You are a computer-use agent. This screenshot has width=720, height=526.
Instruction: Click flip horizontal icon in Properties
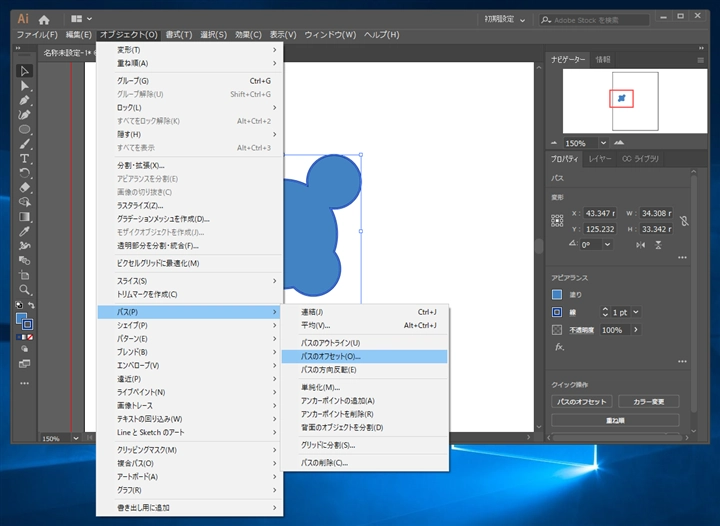[x=641, y=245]
